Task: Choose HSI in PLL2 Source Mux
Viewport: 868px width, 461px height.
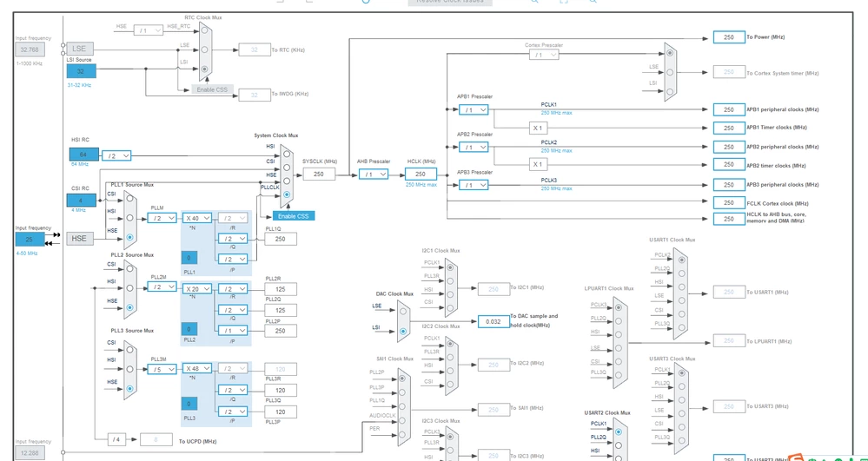Action: pyautogui.click(x=129, y=287)
